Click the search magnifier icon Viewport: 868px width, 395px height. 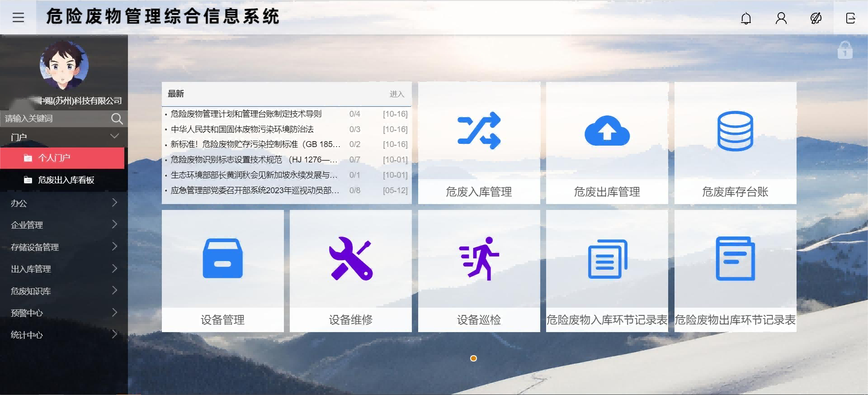[x=117, y=119]
